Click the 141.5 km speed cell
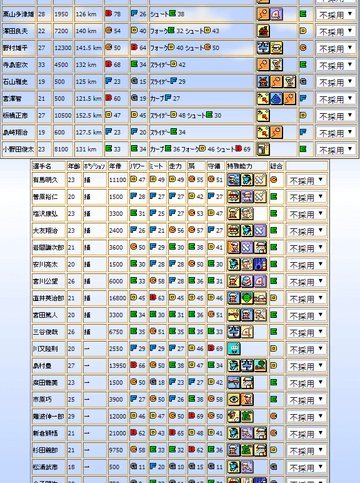This screenshot has width=360, height=483. coord(88,48)
